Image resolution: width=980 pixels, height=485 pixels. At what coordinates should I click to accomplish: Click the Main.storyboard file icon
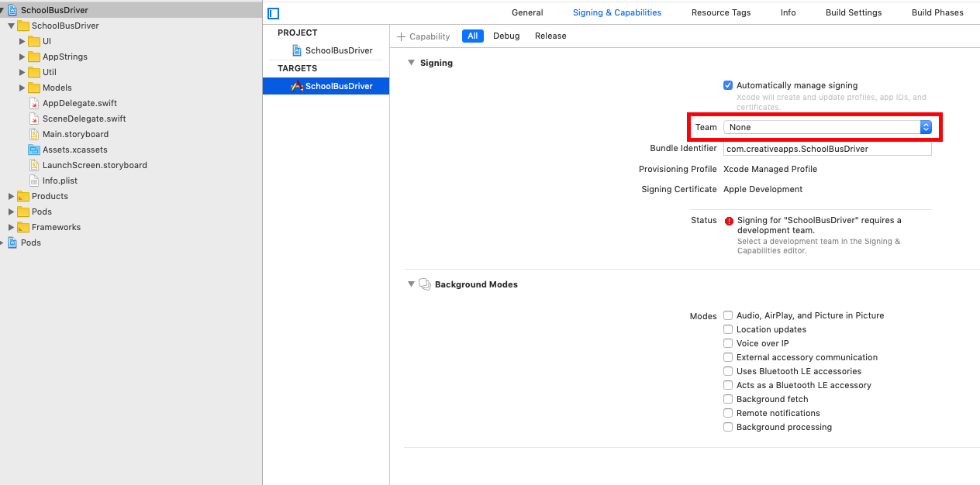[x=34, y=134]
